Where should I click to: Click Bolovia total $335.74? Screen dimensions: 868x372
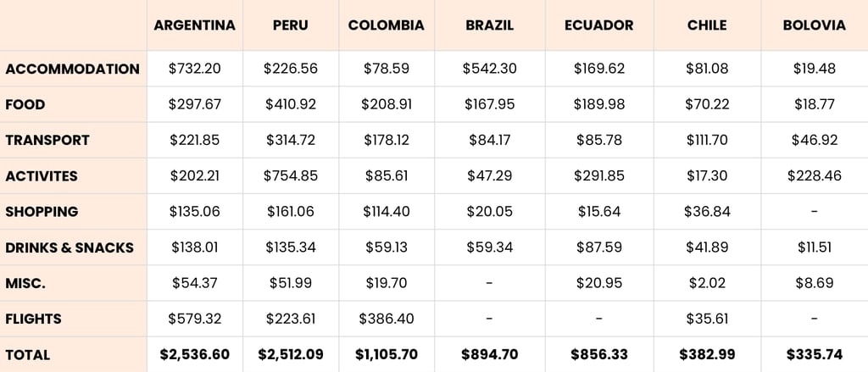tap(815, 354)
